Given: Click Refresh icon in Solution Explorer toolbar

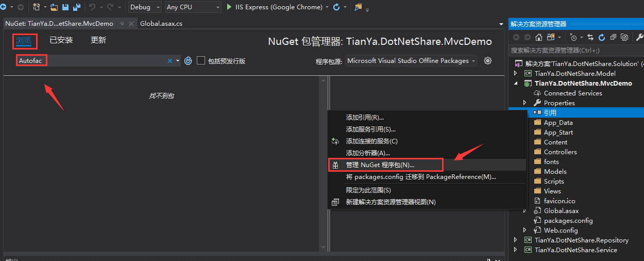Looking at the screenshot, I should [x=602, y=37].
